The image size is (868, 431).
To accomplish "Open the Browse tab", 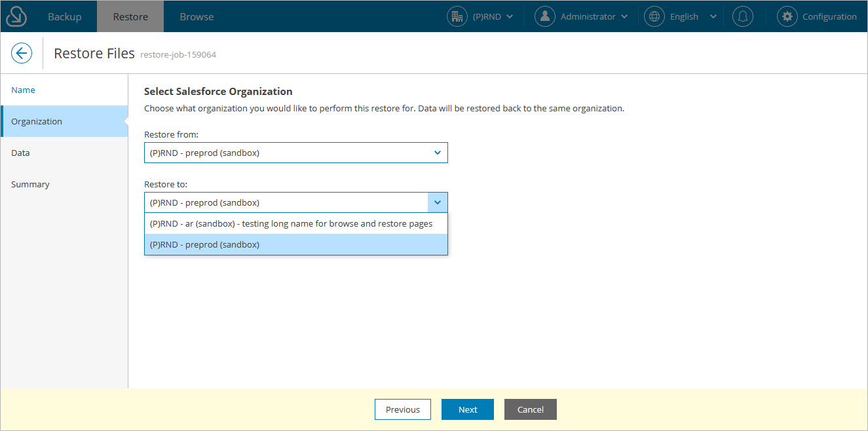I will (x=197, y=16).
